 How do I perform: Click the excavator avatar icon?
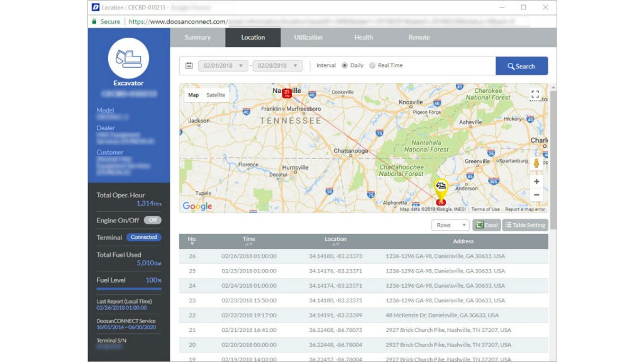(x=128, y=58)
